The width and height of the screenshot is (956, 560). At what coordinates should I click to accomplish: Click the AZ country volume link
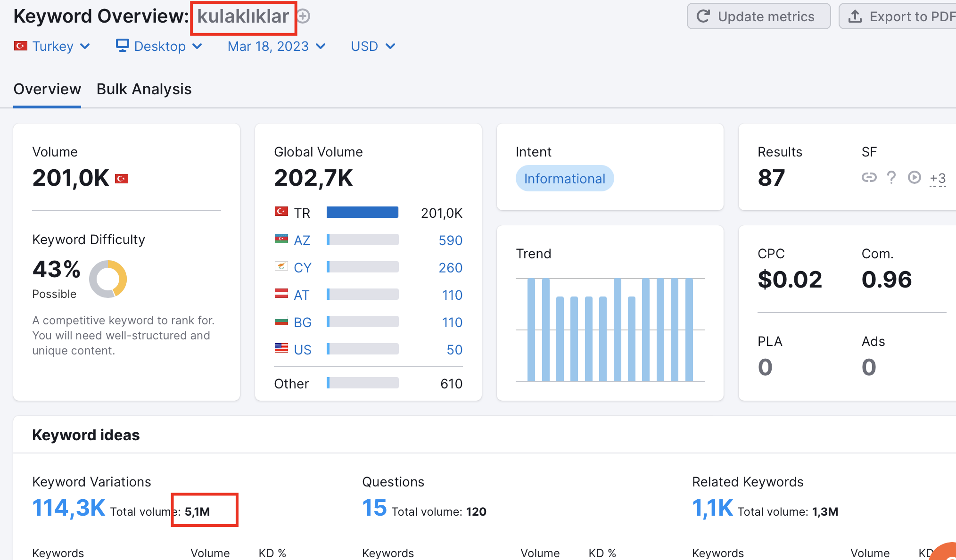pyautogui.click(x=302, y=240)
